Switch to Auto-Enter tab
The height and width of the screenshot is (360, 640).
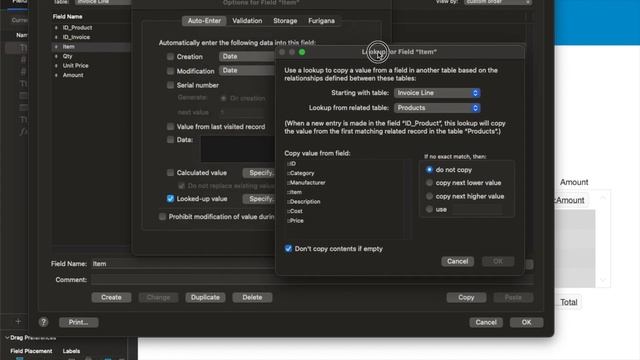tap(204, 21)
